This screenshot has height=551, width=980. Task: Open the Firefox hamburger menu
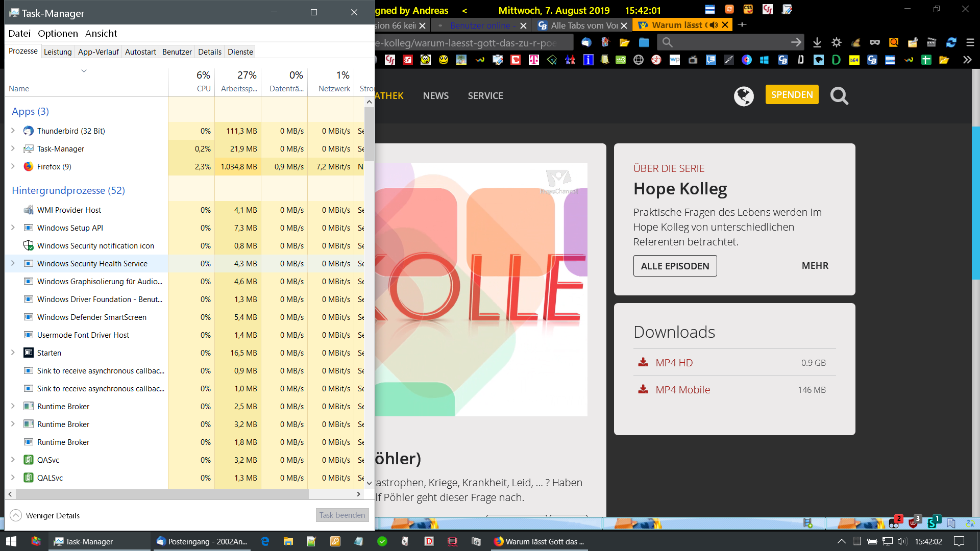click(x=970, y=43)
